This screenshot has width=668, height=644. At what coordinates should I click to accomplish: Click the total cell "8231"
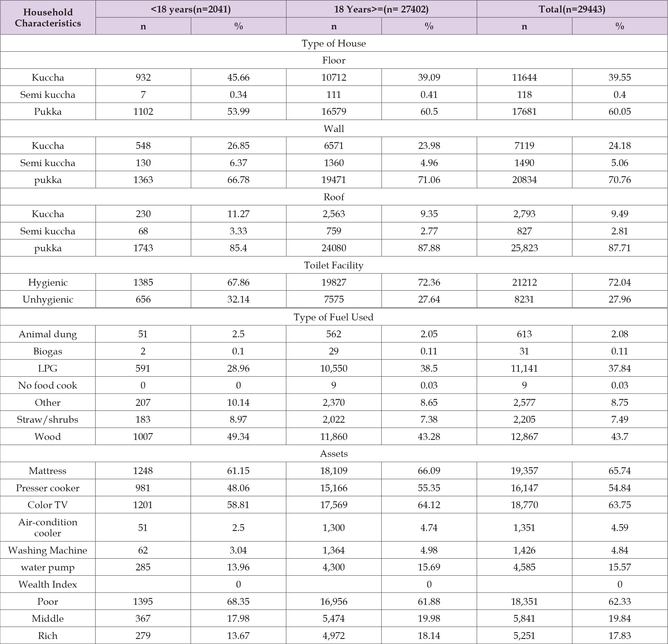(524, 299)
